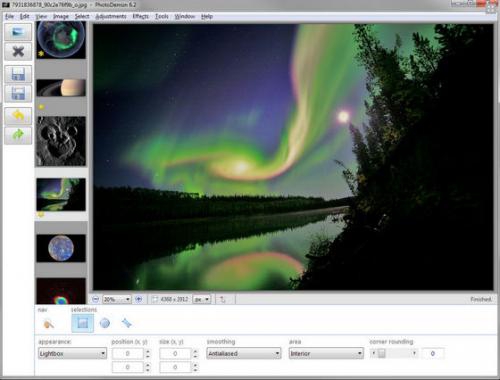Open the File menu
This screenshot has width=500, height=380.
click(x=9, y=16)
